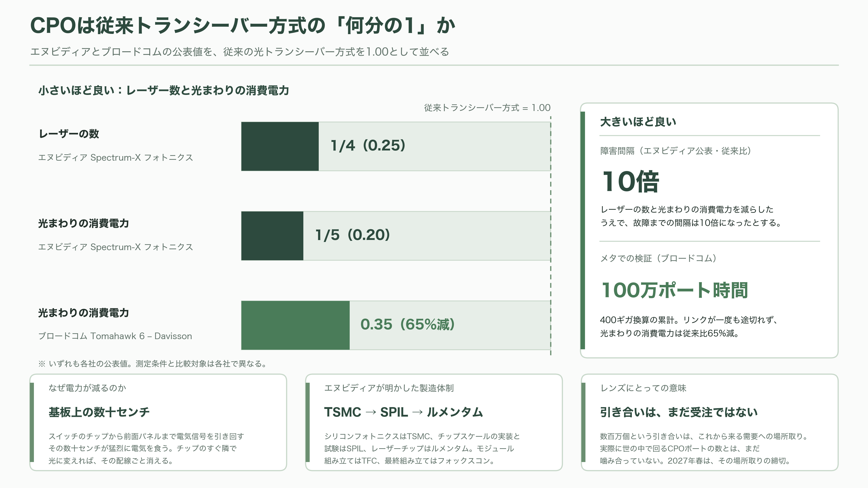This screenshot has height=488, width=868.
Task: Click the text '光まわりの消費電力は従来比65%減。'
Action: 670,333
